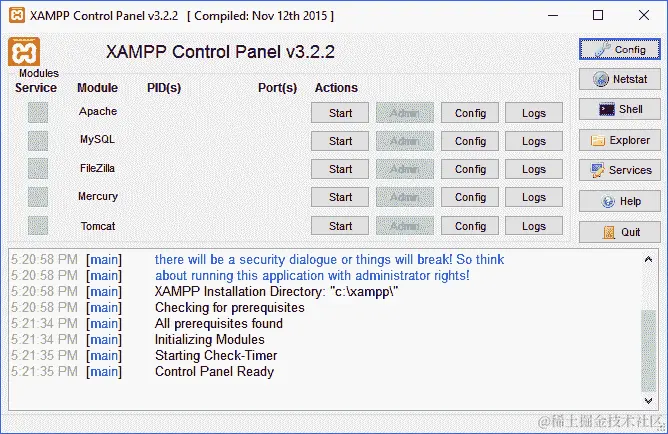Open Netstat network tool
Image resolution: width=668 pixels, height=434 pixels.
click(619, 79)
